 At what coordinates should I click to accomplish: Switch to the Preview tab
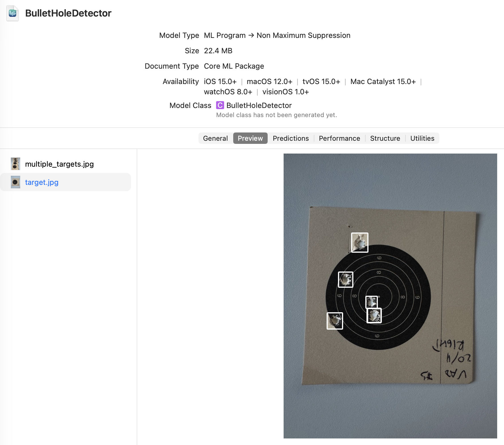[x=250, y=138]
